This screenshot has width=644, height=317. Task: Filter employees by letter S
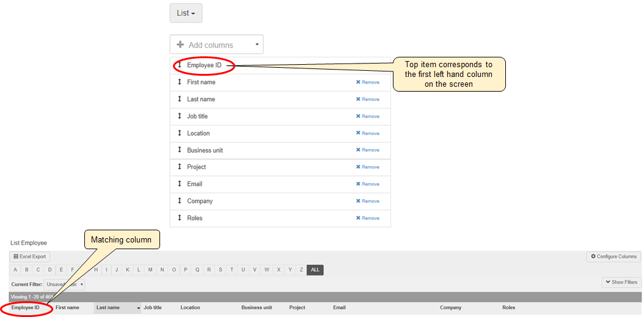(x=220, y=270)
